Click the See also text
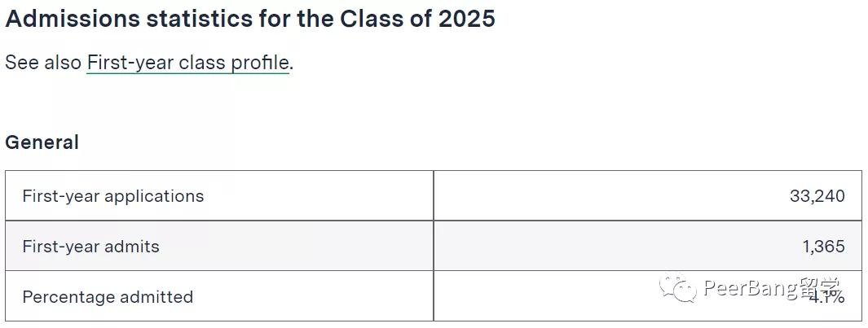The image size is (868, 328). (43, 63)
